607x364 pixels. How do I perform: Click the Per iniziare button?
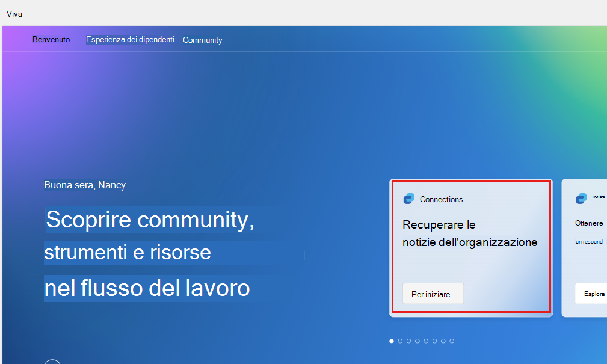pos(433,294)
